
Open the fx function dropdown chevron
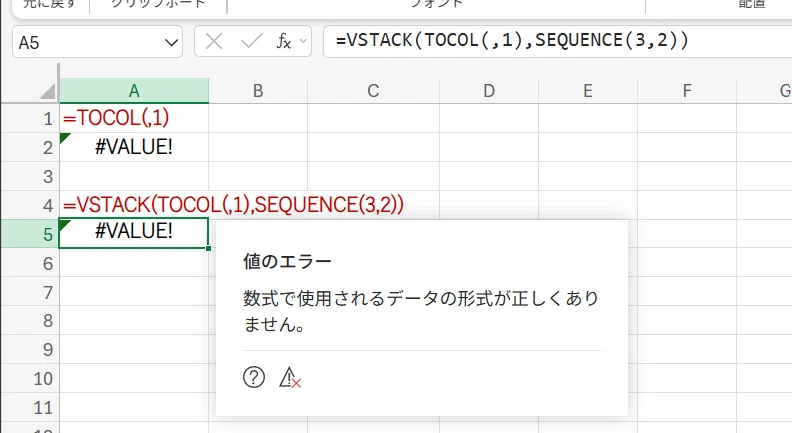303,41
